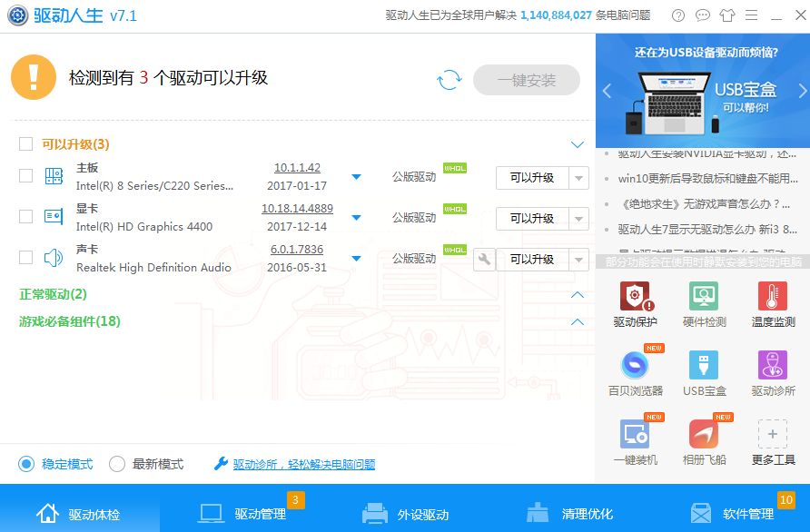
Task: Check the 主板 driver checkbox
Action: pos(26,176)
